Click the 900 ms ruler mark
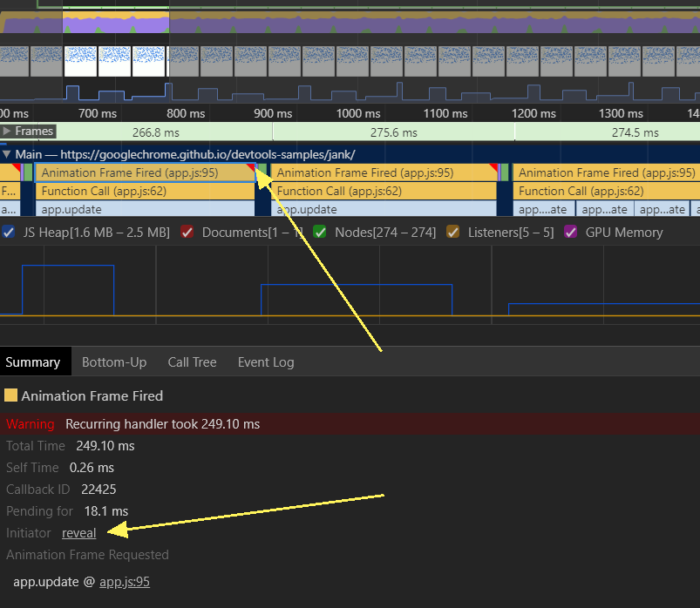The height and width of the screenshot is (608, 700). 273,113
